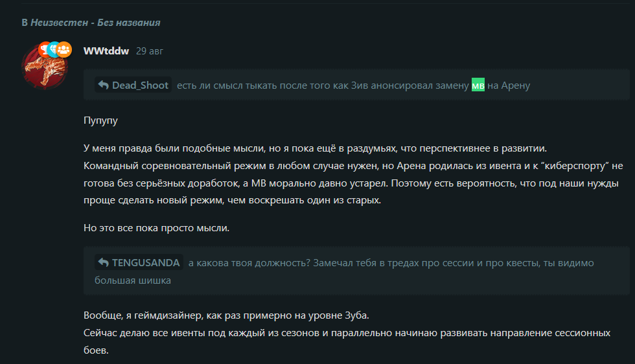
Task: Click the red trophy badge on the avatar
Action: [x=45, y=49]
